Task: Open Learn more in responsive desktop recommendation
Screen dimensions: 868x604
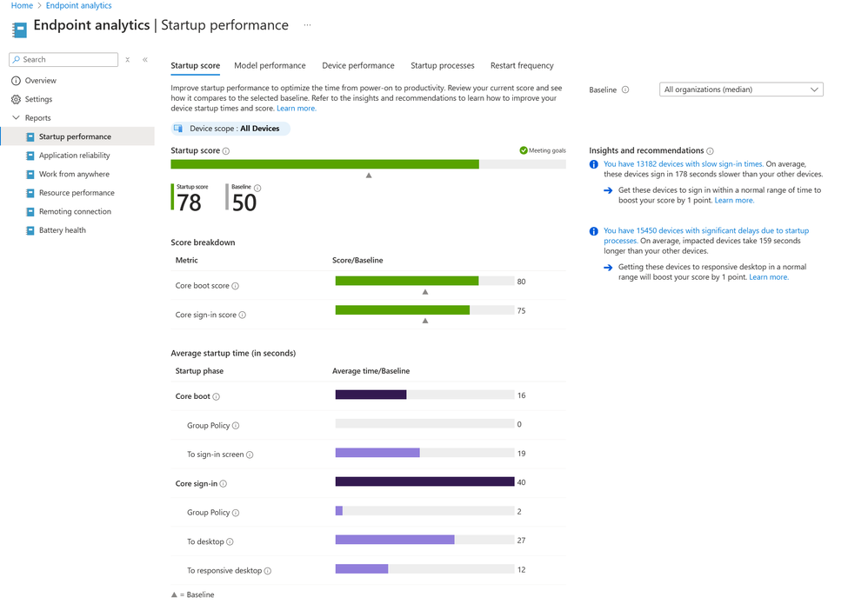Action: (x=768, y=277)
